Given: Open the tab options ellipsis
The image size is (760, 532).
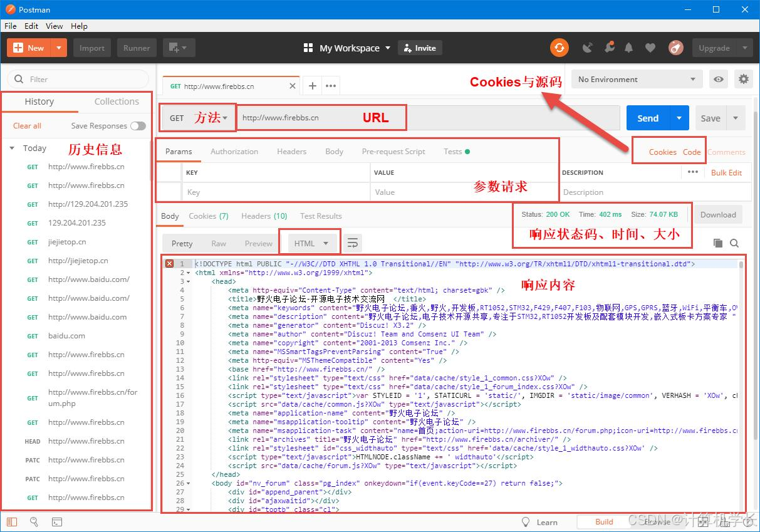Looking at the screenshot, I should [331, 86].
